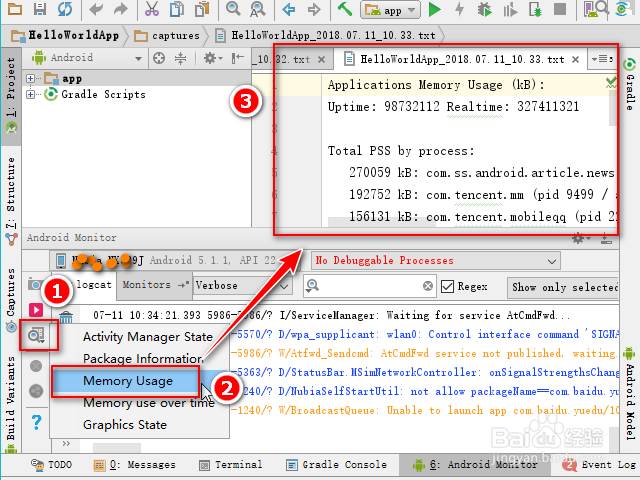Clear the logcat search field
Viewport: 640px width, 480px height.
pos(428,286)
